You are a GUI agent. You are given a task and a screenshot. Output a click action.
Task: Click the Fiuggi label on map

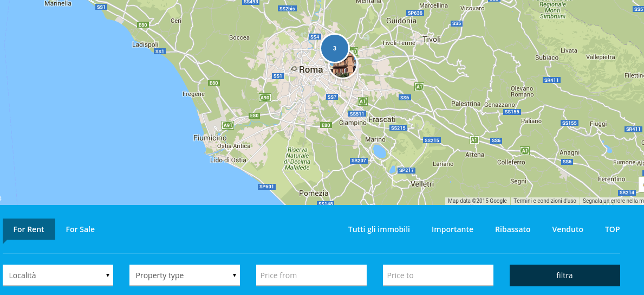pos(597,124)
